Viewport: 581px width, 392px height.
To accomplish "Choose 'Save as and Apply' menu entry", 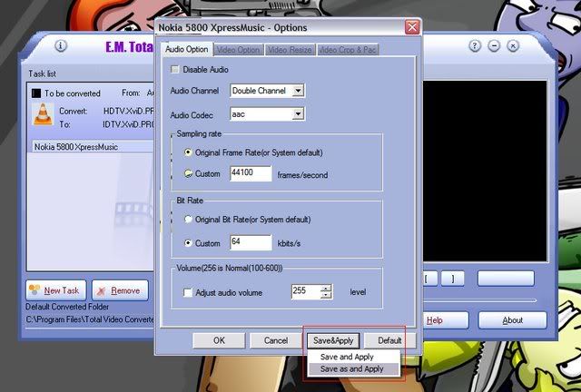I will pos(351,369).
